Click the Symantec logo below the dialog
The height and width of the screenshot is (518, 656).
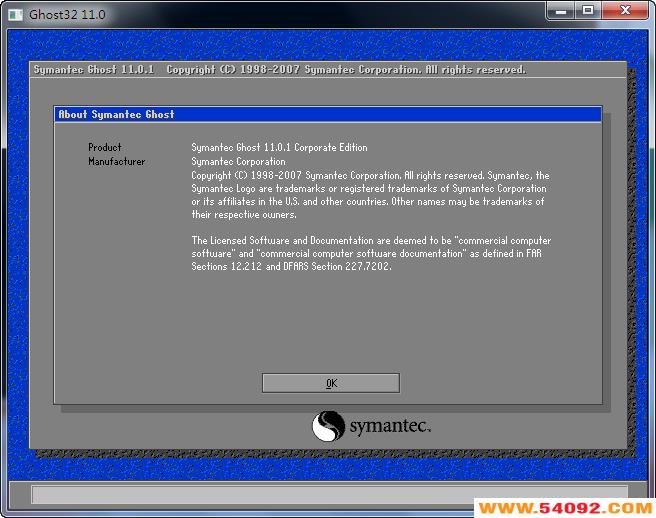click(x=371, y=426)
